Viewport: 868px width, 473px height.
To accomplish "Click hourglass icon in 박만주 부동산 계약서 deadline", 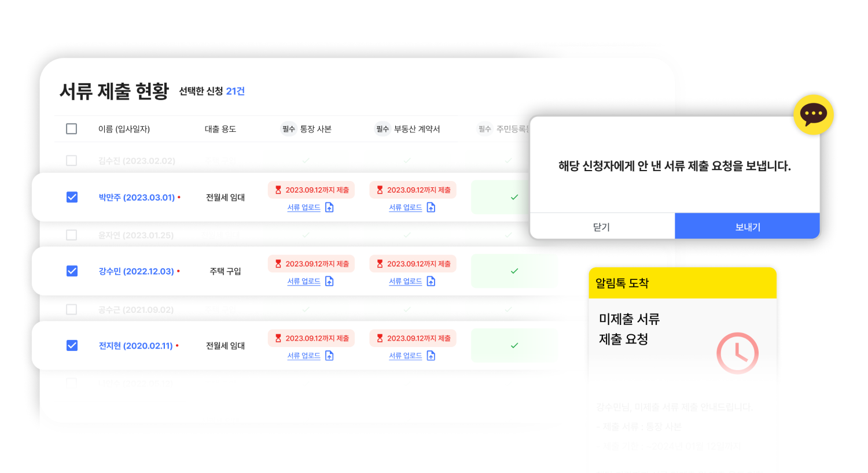I will (x=380, y=190).
